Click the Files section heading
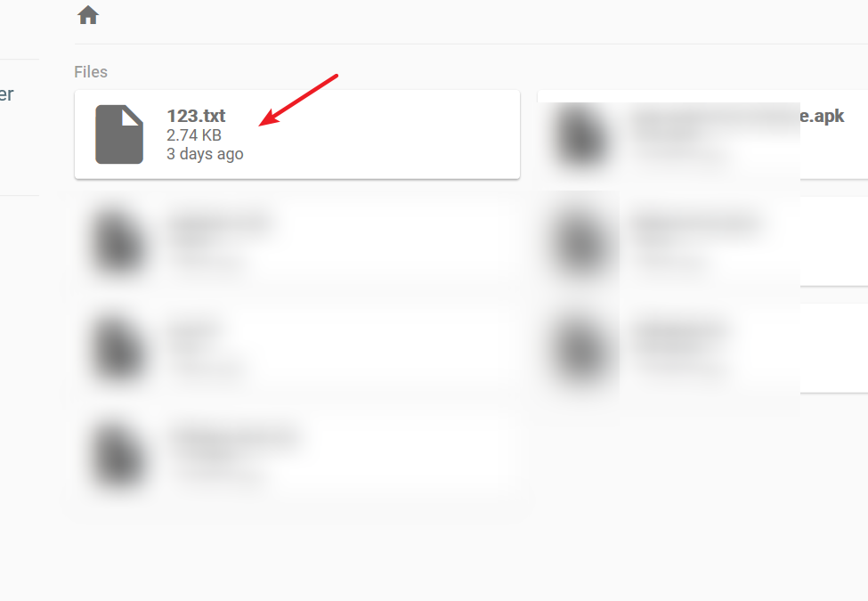 click(91, 72)
